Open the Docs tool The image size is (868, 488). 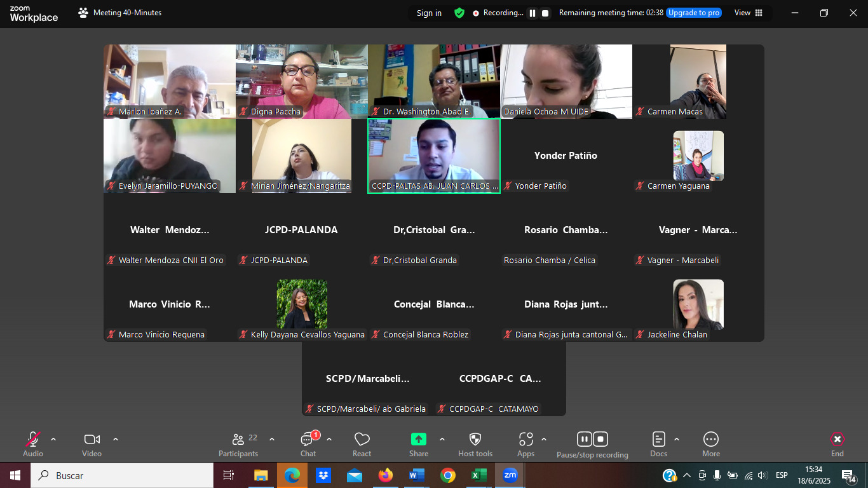coord(659,444)
